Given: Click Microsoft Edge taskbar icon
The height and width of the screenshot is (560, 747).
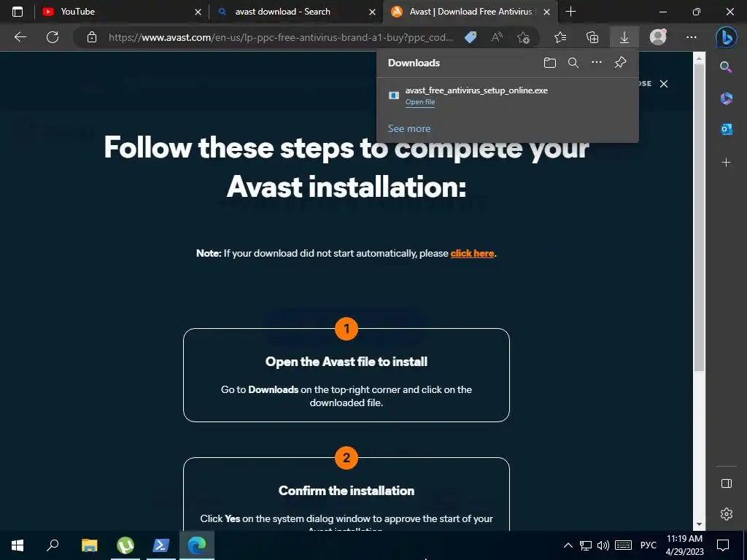Looking at the screenshot, I should (x=197, y=545).
